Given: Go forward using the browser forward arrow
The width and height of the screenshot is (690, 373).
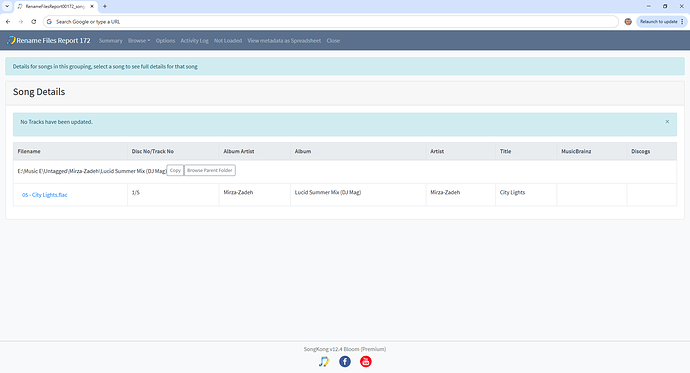Looking at the screenshot, I should 21,22.
